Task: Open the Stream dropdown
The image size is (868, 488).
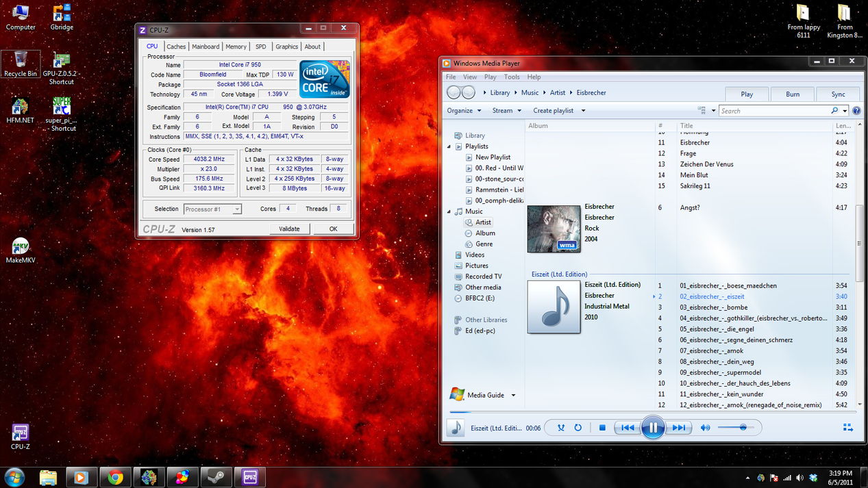Action: tap(506, 111)
